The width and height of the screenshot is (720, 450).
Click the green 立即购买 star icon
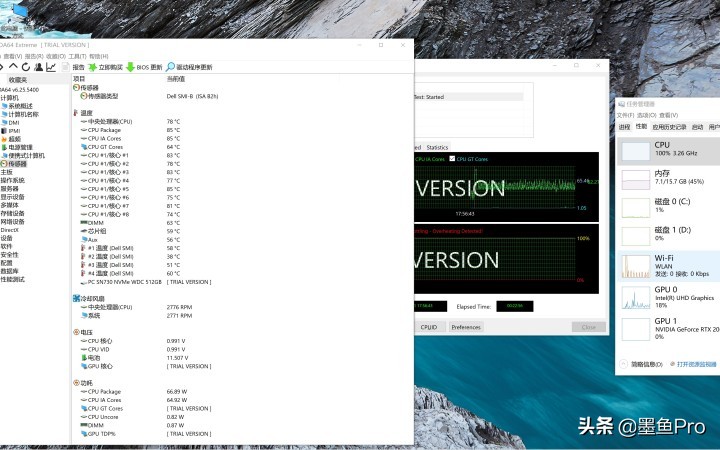click(x=92, y=67)
